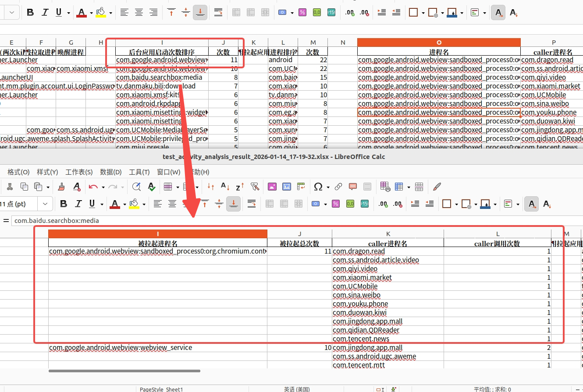Click the date format icon in background window

331,13
